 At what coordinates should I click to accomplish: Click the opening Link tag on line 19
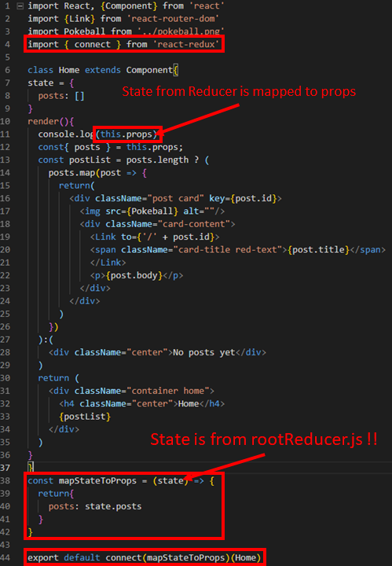point(154,237)
